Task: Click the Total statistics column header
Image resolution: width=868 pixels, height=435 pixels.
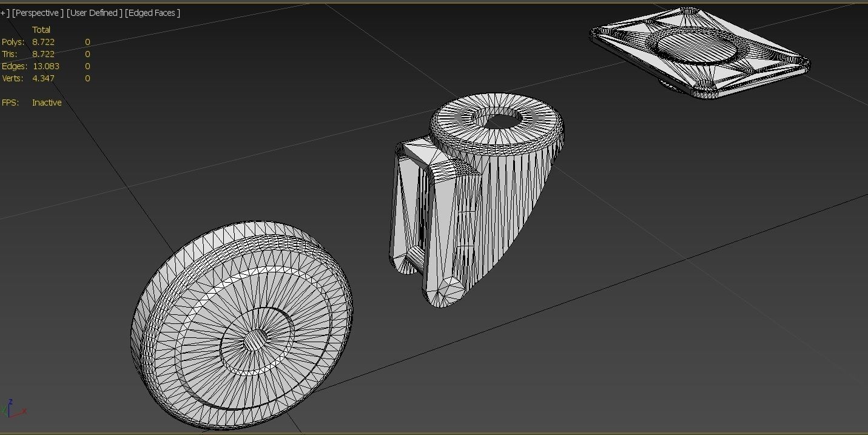Action: pos(41,30)
